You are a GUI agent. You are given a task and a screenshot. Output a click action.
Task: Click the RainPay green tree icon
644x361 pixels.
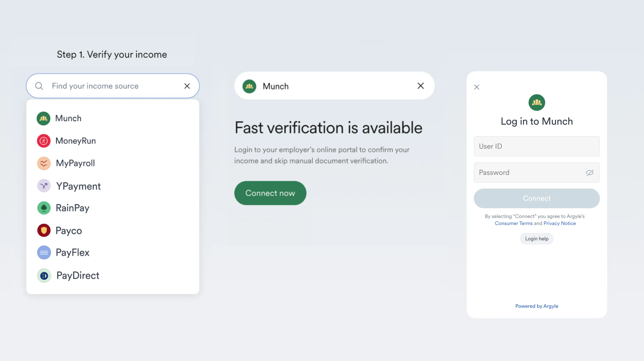click(44, 208)
